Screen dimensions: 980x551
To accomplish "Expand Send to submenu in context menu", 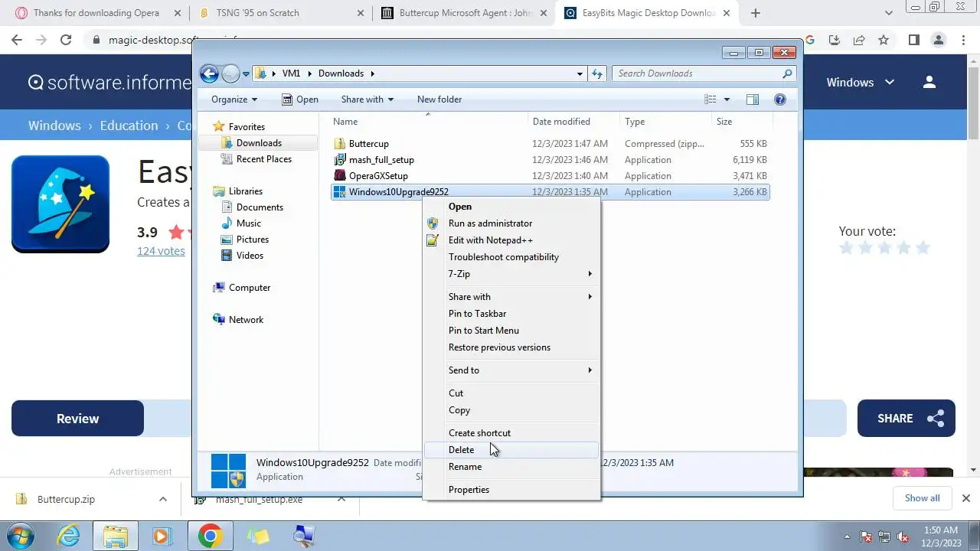I will coord(511,370).
